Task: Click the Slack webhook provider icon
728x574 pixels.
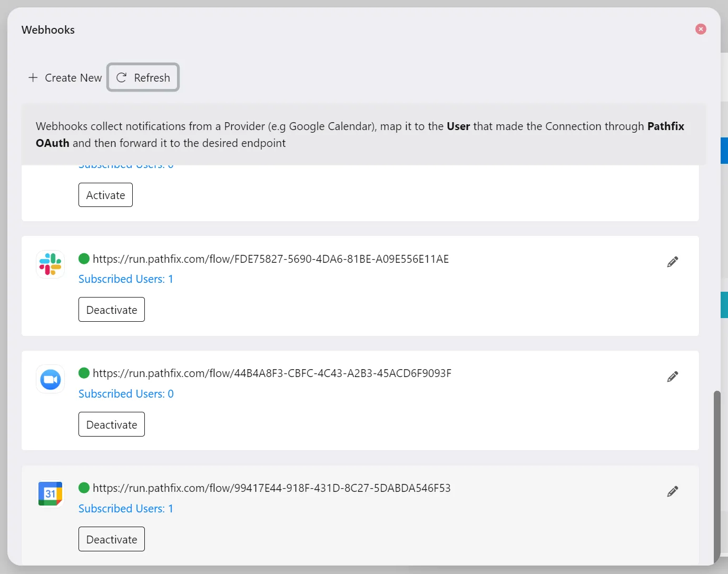Action: tap(51, 264)
